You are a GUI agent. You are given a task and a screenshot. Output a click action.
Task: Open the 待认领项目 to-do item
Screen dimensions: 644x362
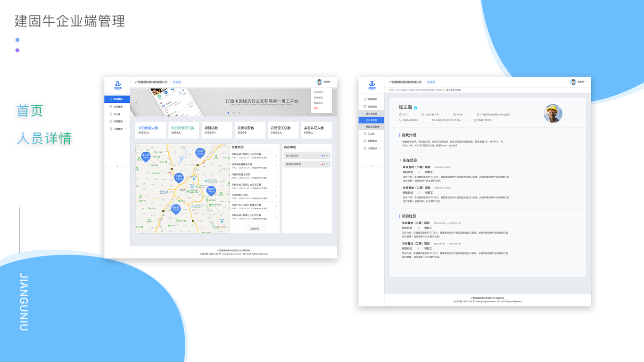(307, 156)
